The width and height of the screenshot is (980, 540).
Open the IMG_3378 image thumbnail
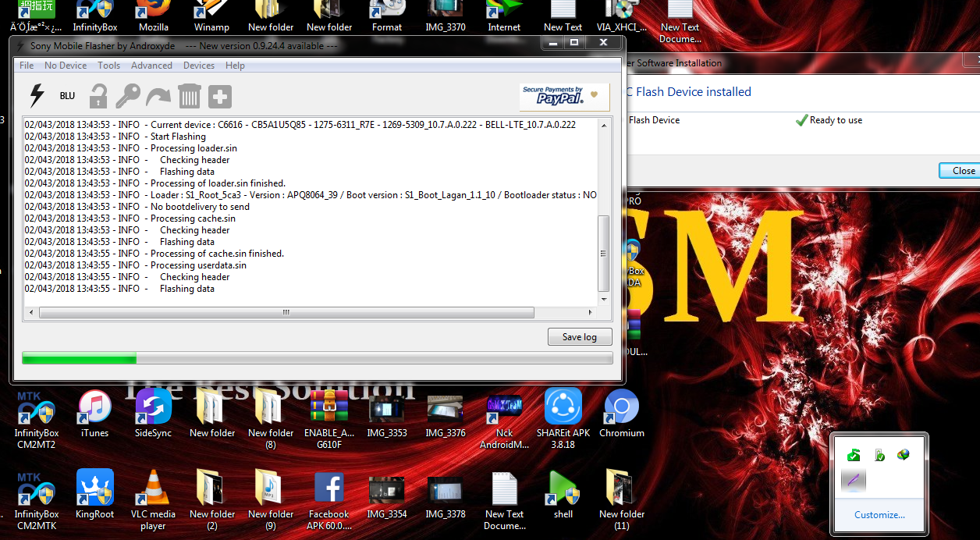(x=446, y=497)
